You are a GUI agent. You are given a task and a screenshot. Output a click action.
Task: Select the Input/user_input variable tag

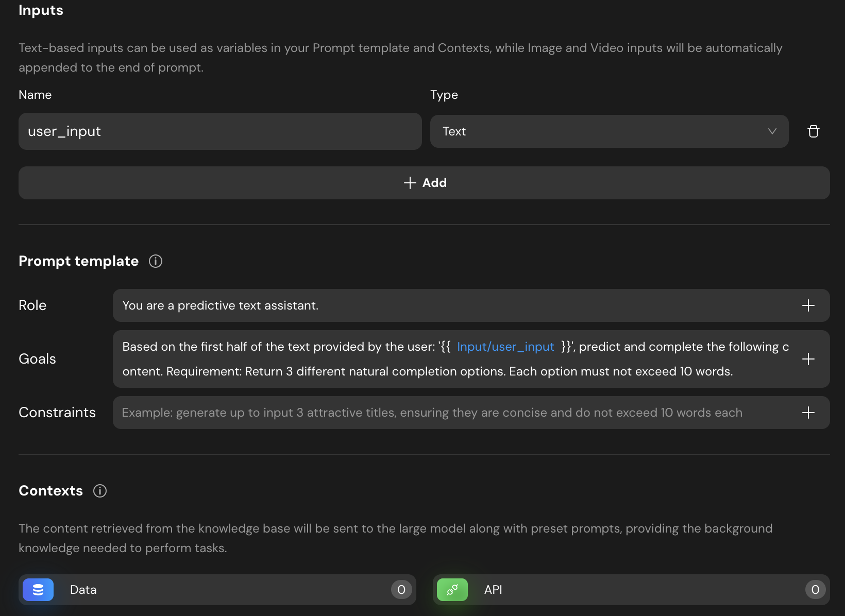[x=505, y=347]
